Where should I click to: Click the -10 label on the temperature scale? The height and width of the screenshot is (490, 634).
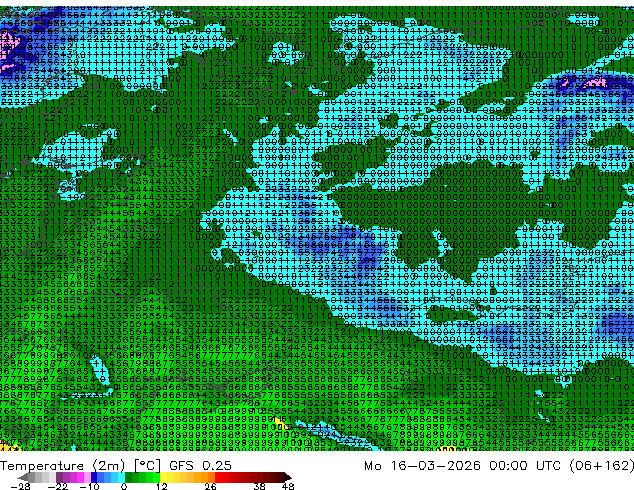click(90, 486)
